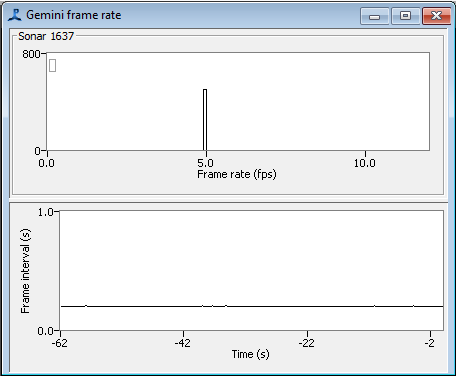The image size is (456, 376).
Task: Click the Frame interval (s) vertical axis label
Action: (25, 271)
